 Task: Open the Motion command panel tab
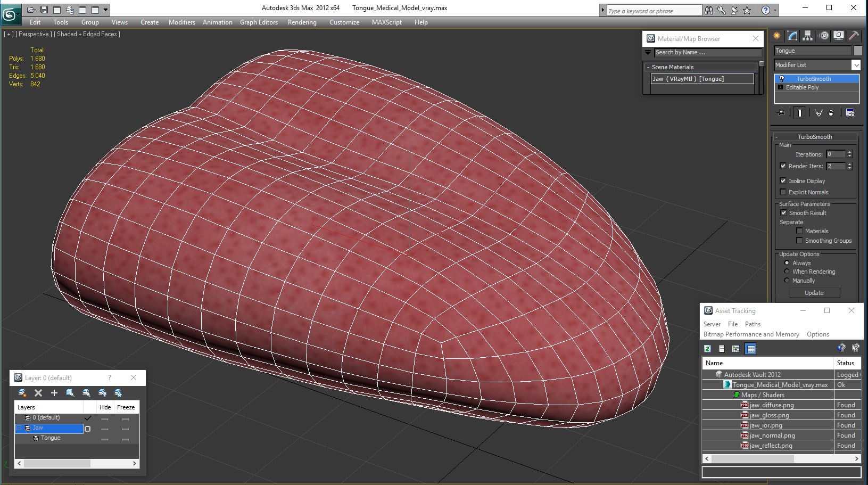(824, 36)
